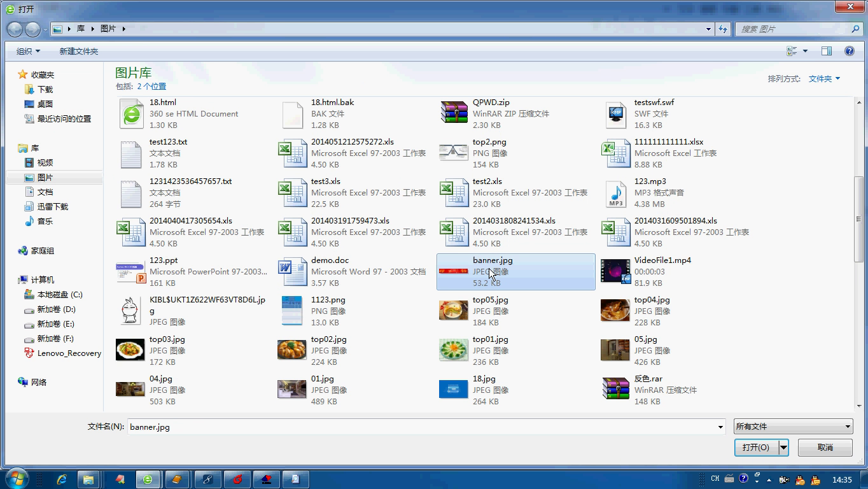Click the 库 breadcrumb in address bar
868x489 pixels.
point(81,29)
